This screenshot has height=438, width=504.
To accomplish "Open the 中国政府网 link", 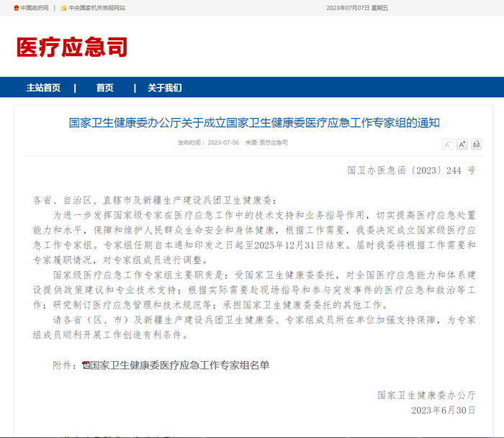I will click(x=35, y=8).
